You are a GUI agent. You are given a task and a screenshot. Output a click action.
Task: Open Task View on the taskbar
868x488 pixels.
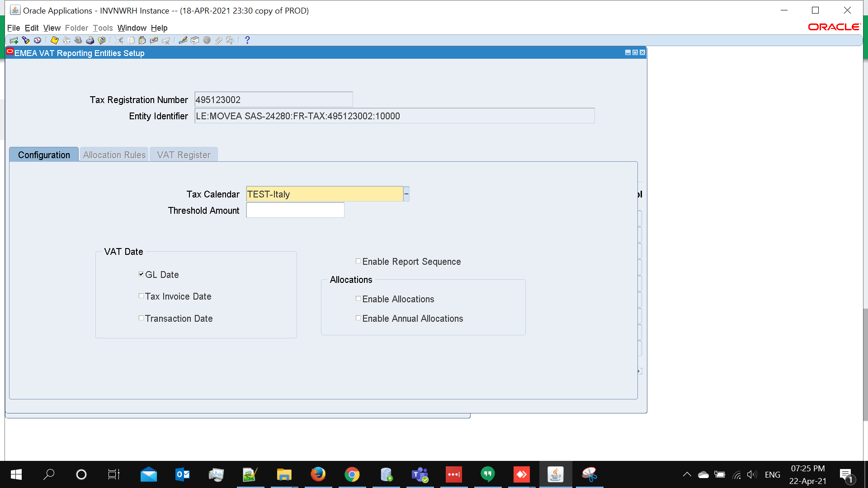(114, 474)
